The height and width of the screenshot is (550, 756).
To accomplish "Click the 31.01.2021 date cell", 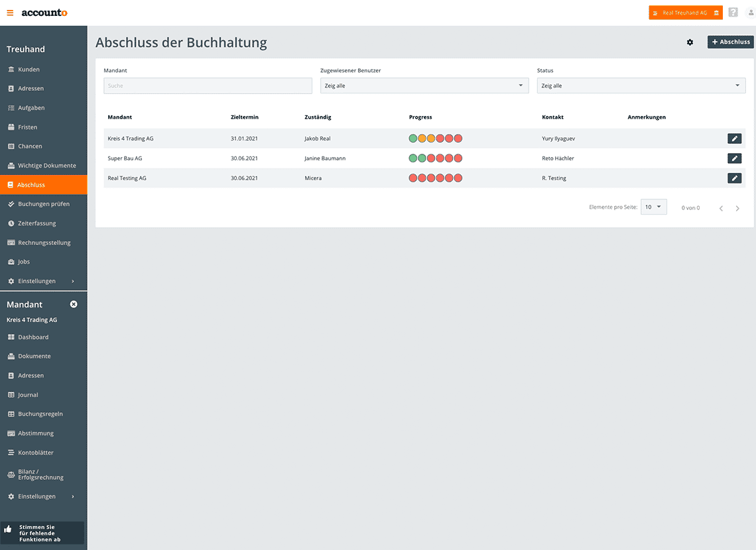I will pyautogui.click(x=244, y=138).
